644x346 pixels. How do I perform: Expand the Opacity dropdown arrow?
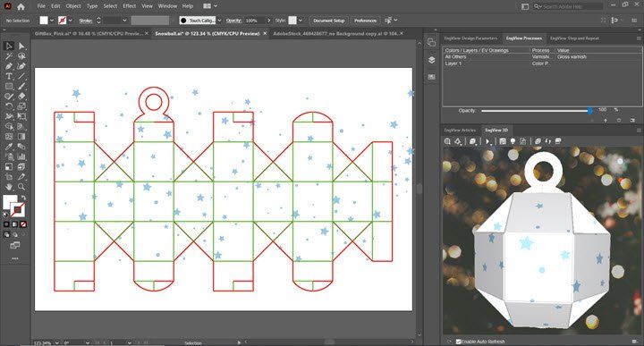point(269,20)
